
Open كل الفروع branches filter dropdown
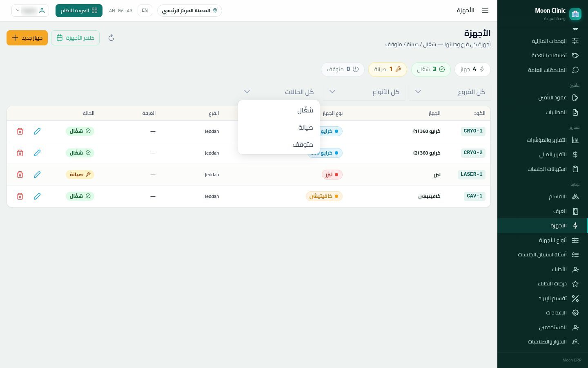coord(450,92)
